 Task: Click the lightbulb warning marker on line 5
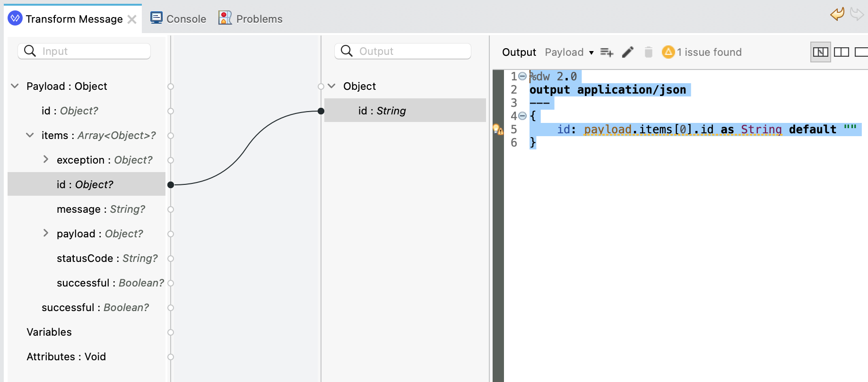click(498, 129)
